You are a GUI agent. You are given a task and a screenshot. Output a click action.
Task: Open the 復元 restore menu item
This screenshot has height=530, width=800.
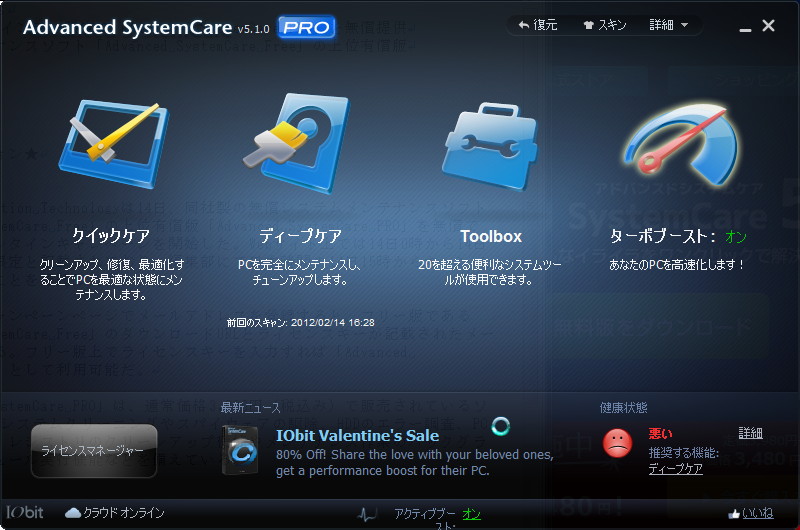pos(538,24)
